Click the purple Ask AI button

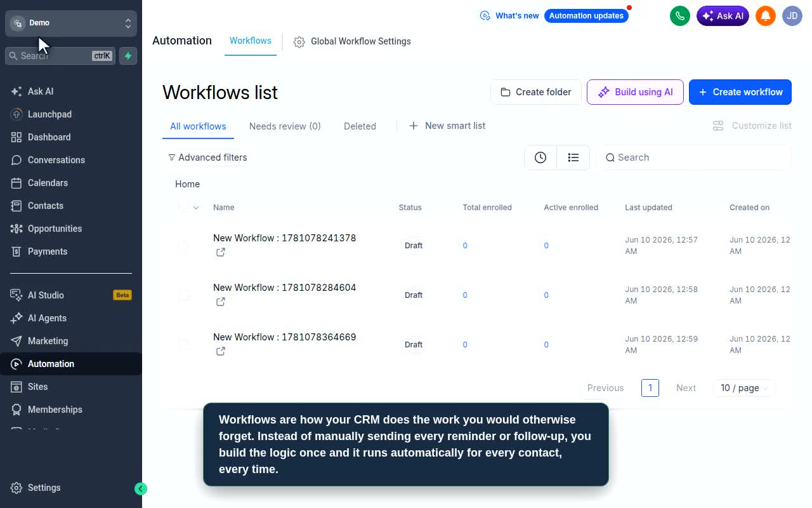coord(723,16)
